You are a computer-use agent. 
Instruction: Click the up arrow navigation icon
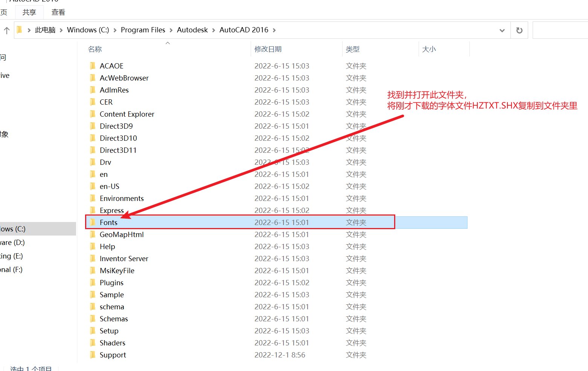point(7,30)
